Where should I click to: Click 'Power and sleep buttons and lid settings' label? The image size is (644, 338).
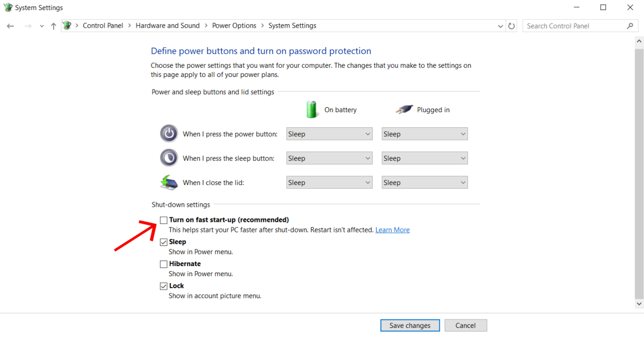[213, 92]
